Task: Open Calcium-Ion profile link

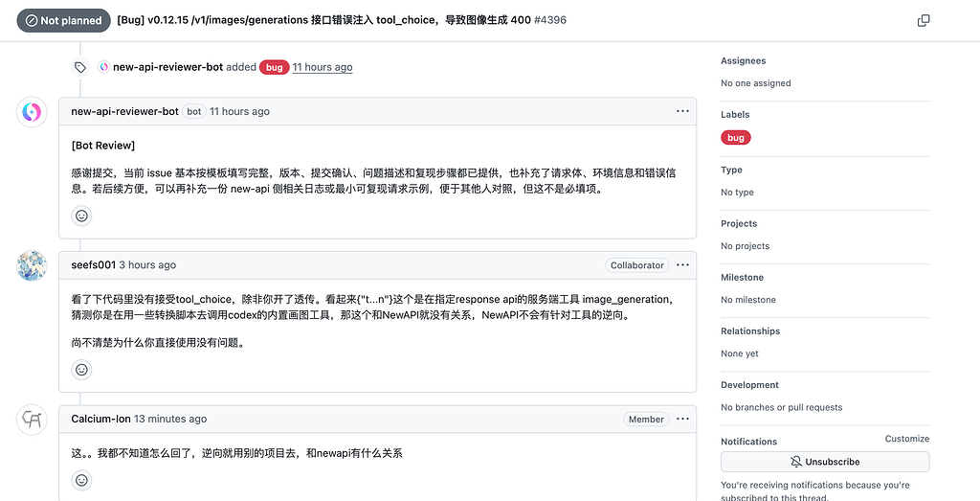Action: pyautogui.click(x=100, y=419)
